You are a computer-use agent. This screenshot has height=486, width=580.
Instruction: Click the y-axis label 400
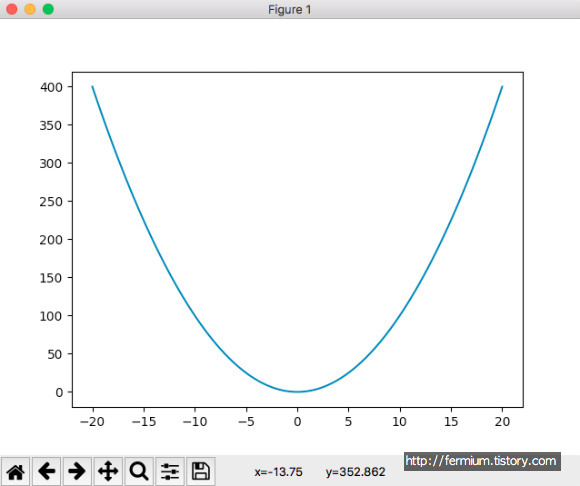(x=51, y=87)
